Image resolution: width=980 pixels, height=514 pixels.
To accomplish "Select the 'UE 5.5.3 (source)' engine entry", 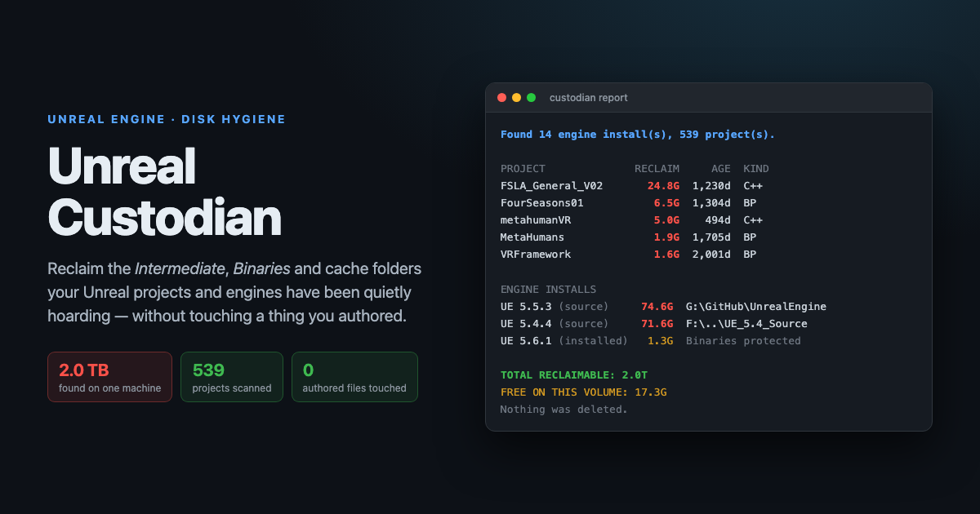I will (555, 307).
